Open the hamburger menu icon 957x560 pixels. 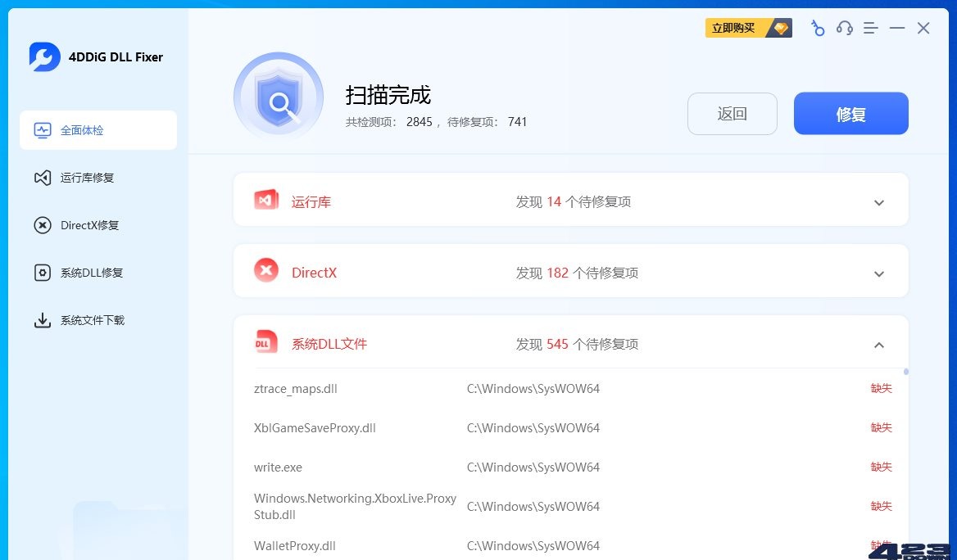[870, 28]
